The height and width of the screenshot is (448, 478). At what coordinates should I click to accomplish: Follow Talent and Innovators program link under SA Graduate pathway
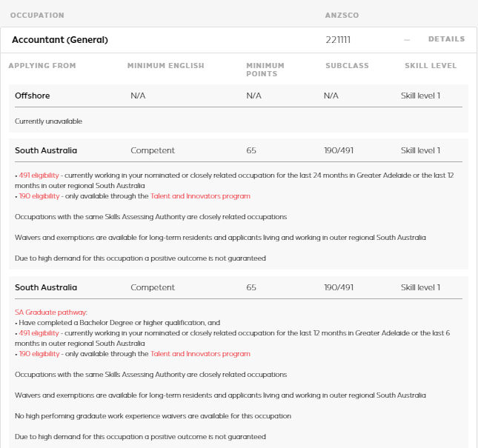[200, 354]
